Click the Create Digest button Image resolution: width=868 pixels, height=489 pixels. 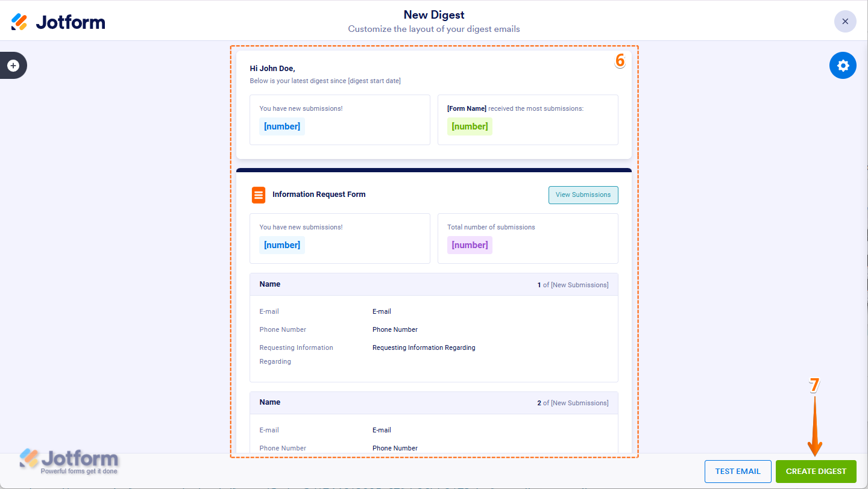pos(816,471)
